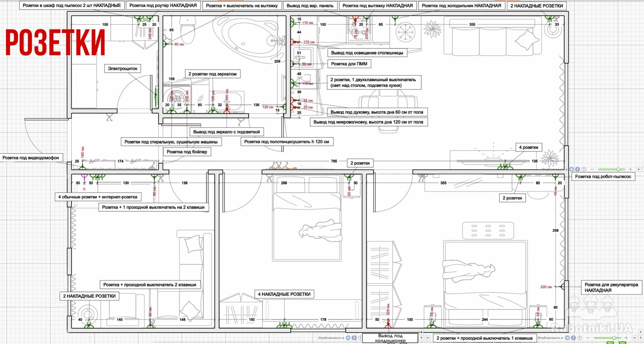
Task: Zoom in with plus in bottom-right toolbar
Action: pos(626,338)
